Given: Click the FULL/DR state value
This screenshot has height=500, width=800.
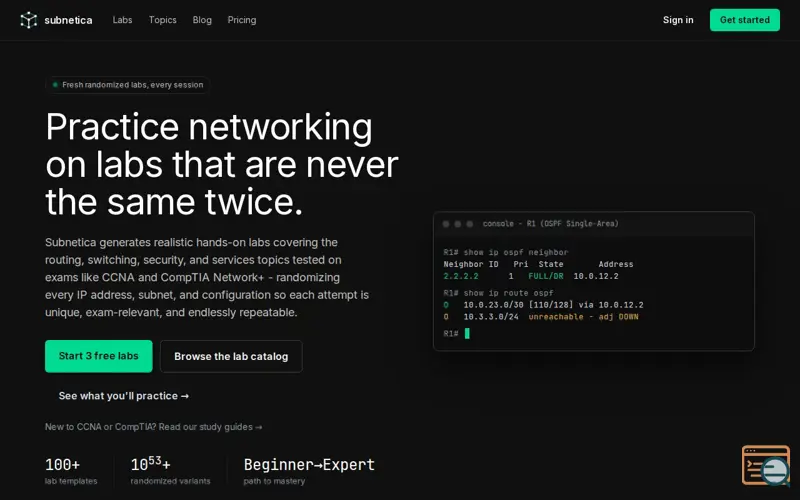Looking at the screenshot, I should [x=546, y=276].
